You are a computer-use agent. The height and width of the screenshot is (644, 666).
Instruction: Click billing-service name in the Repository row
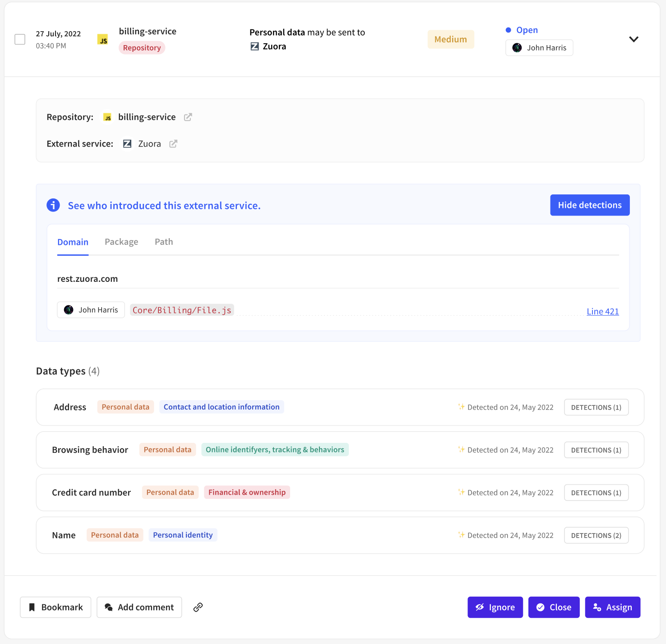[147, 117]
